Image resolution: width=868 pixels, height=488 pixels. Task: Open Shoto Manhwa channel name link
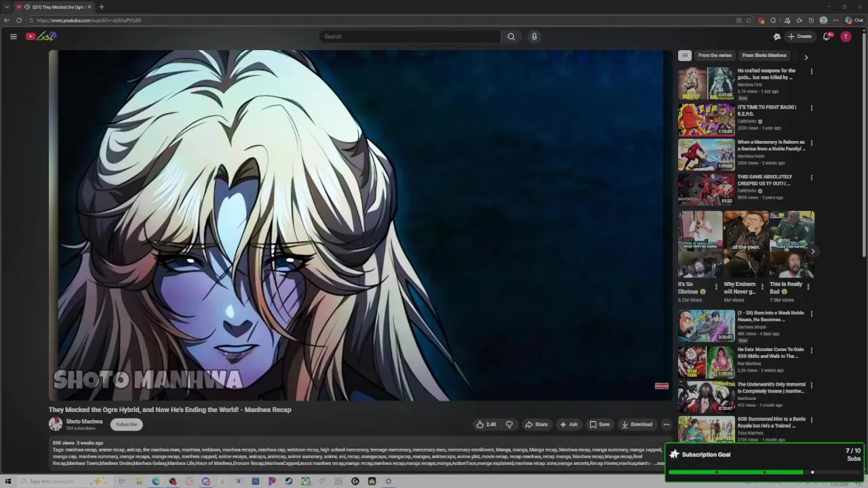[84, 422]
